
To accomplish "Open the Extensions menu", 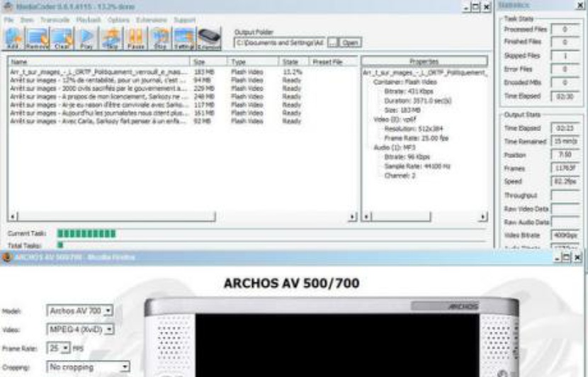I will click(152, 20).
